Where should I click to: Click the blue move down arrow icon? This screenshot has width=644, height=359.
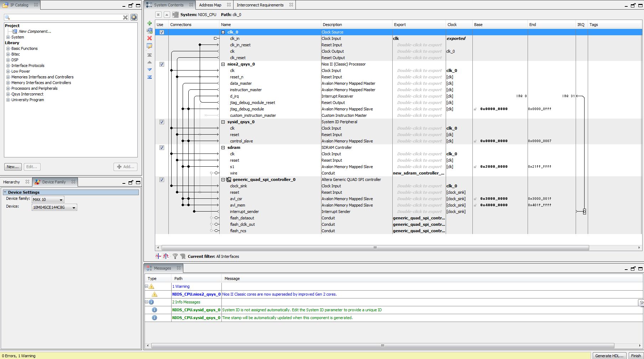click(150, 70)
